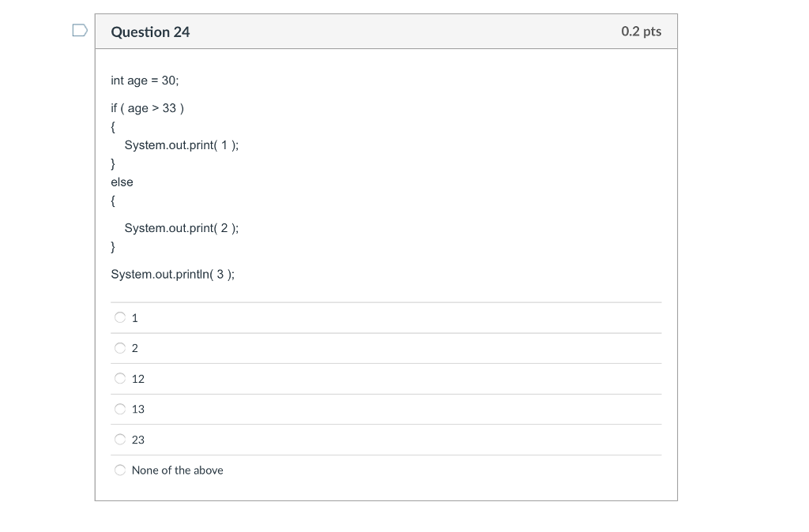Click the 0.2 pts label
Viewport: 809px width, 532px height.
[x=642, y=32]
